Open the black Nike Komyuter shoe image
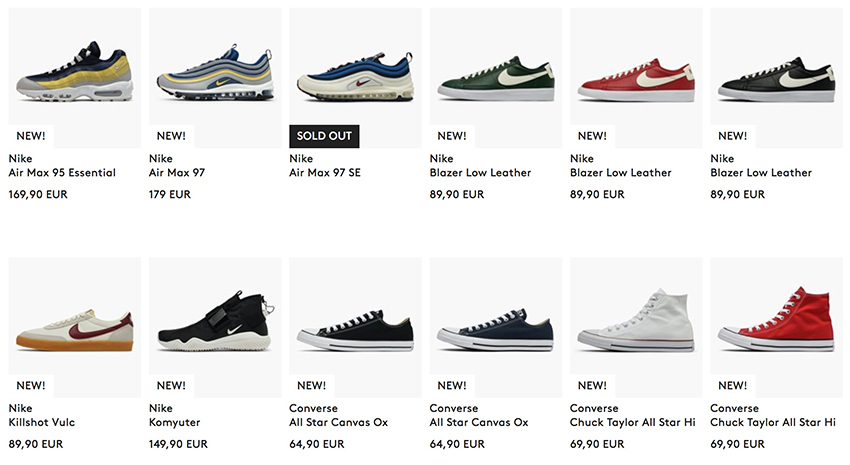850x465 pixels. coord(215,327)
